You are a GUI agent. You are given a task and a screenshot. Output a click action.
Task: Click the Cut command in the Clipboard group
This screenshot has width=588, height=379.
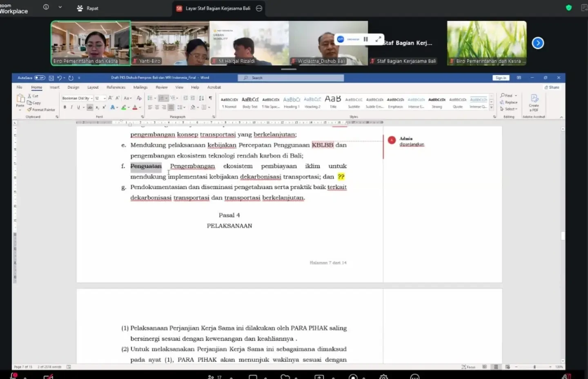coord(33,96)
